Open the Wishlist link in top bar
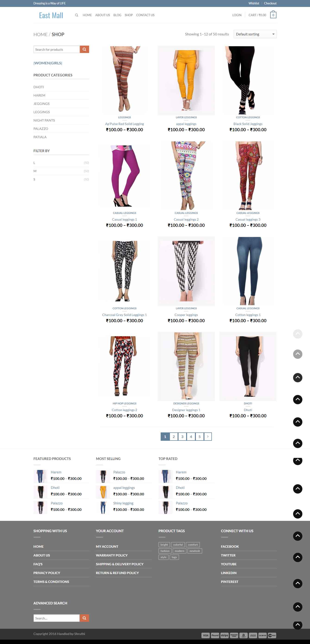The height and width of the screenshot is (644, 310). tap(254, 3)
